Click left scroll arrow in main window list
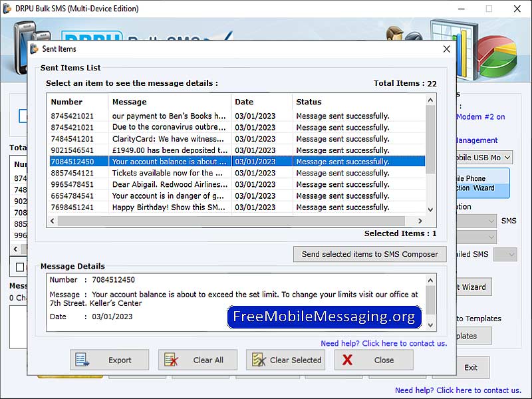 (15, 249)
